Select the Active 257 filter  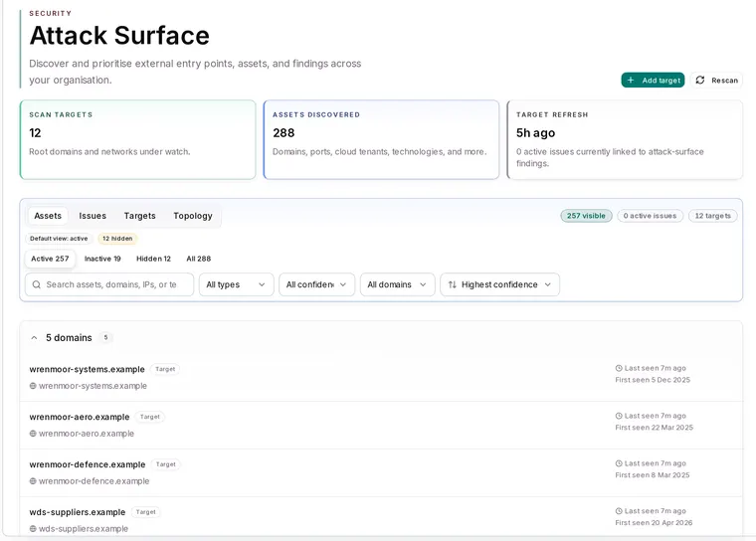click(50, 259)
